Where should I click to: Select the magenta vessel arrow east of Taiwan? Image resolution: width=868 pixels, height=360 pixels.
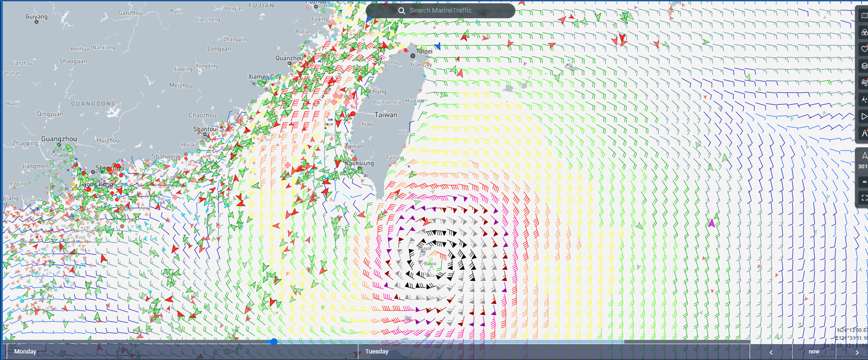[x=712, y=223]
